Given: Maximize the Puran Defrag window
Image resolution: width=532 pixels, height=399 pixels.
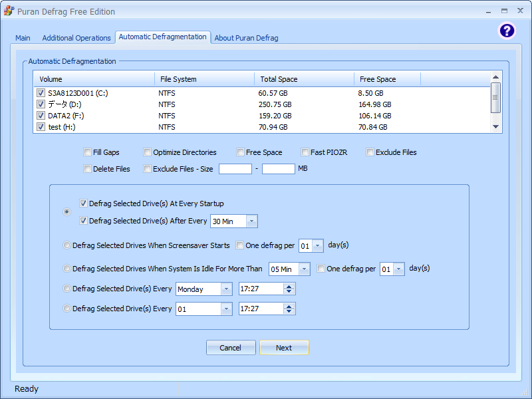Looking at the screenshot, I should click(504, 11).
